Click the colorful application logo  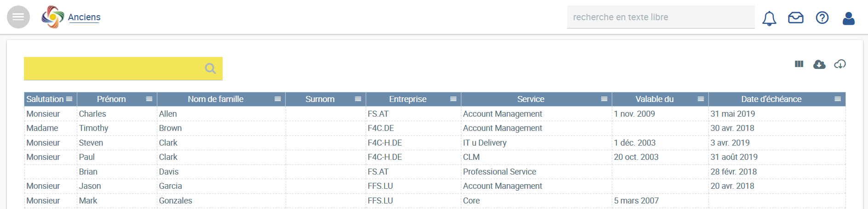click(53, 17)
